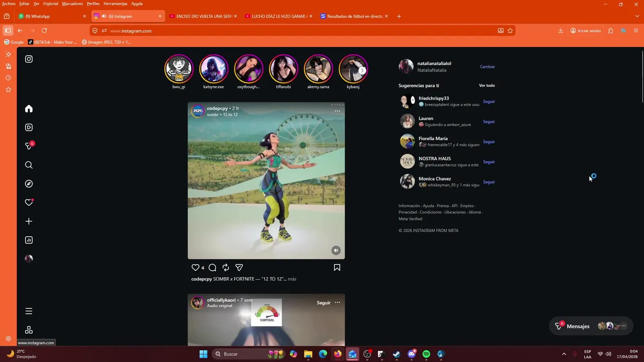
Task: Open codepcpy profile from post header
Action: pyautogui.click(x=217, y=109)
